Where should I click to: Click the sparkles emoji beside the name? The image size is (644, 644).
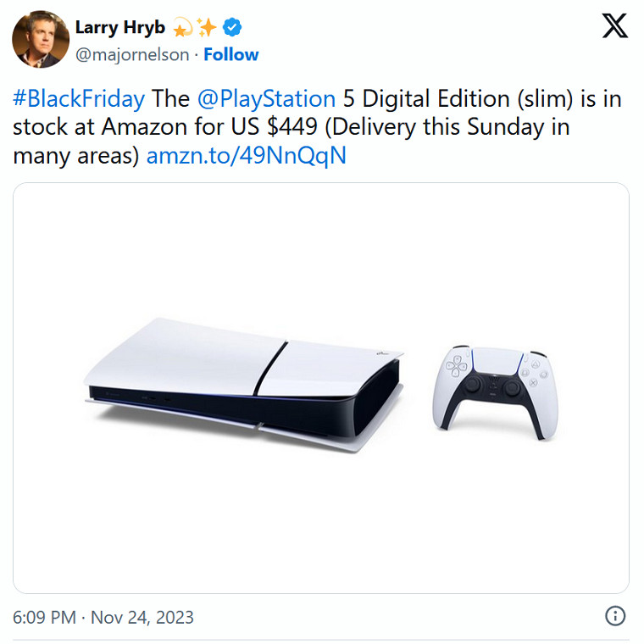[x=207, y=28]
